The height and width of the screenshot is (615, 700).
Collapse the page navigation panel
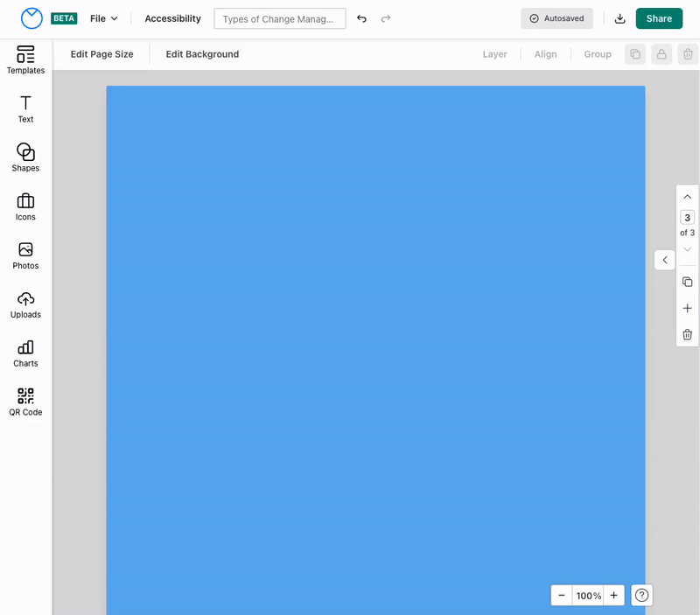coord(663,259)
